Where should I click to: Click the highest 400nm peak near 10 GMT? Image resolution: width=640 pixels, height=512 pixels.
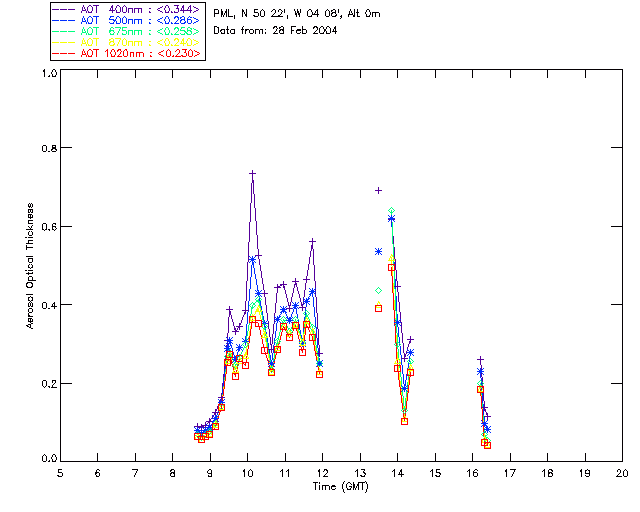tap(253, 173)
